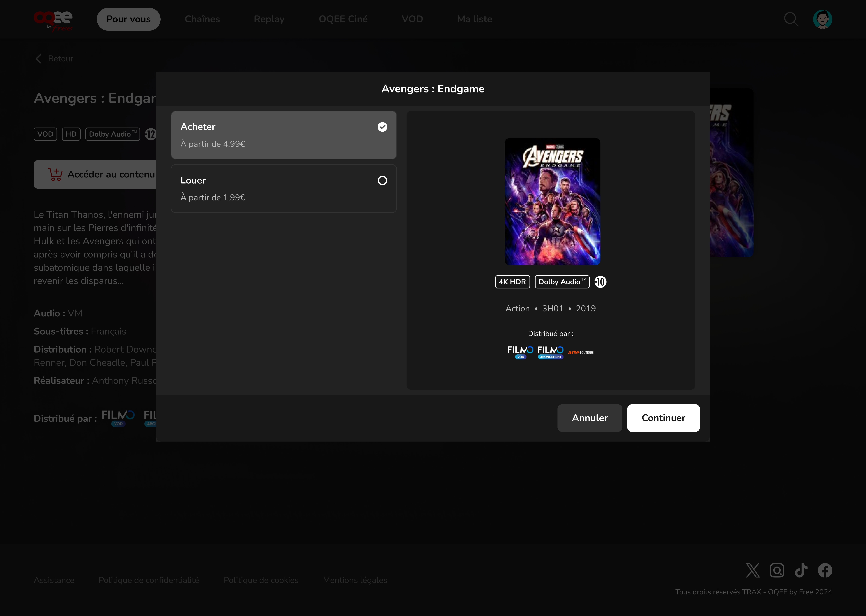Click the 2019 release year text

coord(586,308)
